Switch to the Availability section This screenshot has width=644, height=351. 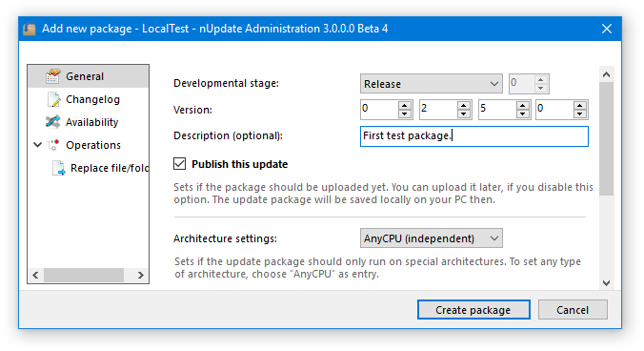point(92,122)
